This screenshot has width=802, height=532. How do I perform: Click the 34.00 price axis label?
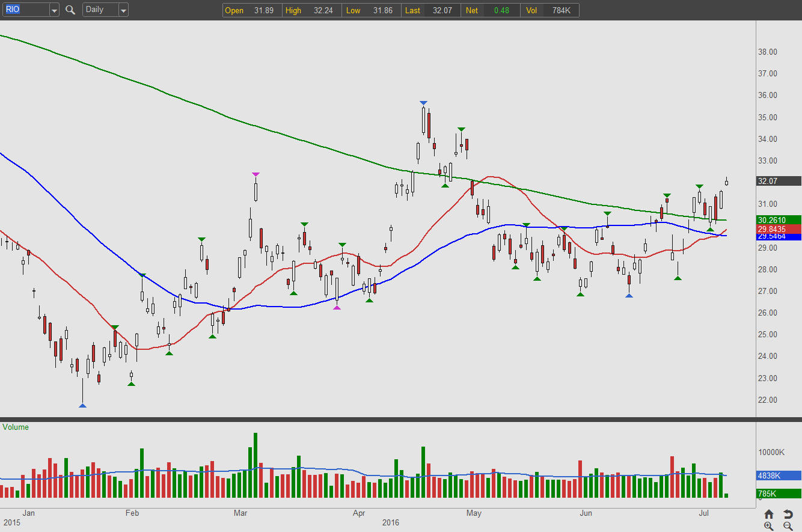(x=768, y=139)
